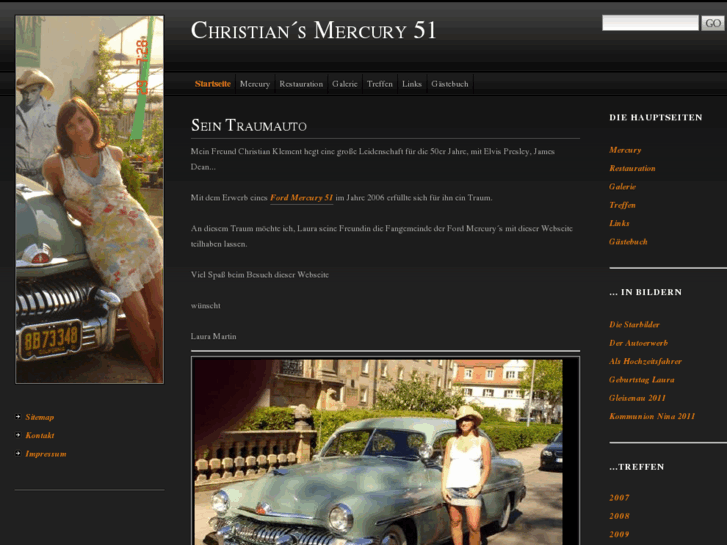The image size is (727, 545).
Task: Open the Mercury navigation tab
Action: (x=255, y=84)
